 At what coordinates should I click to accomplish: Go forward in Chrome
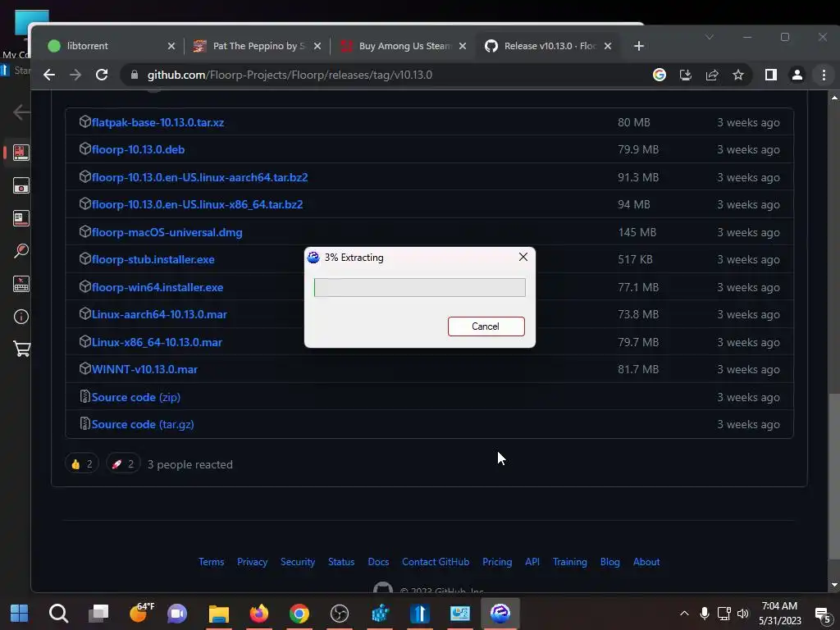point(75,75)
